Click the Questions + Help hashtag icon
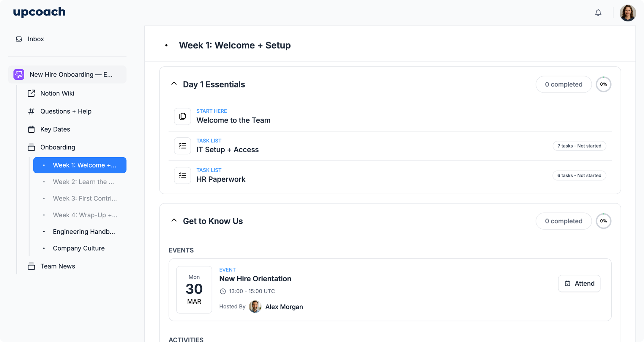 click(x=31, y=111)
